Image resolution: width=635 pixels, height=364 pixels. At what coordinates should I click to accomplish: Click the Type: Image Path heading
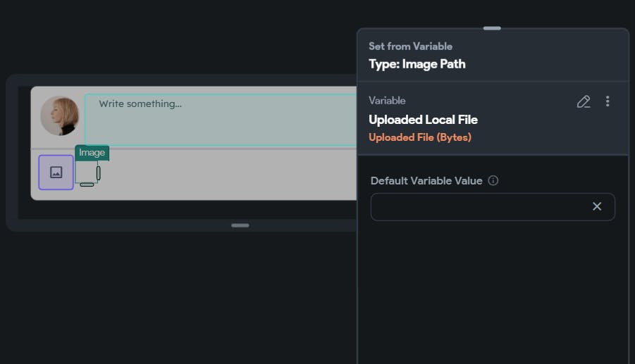417,64
